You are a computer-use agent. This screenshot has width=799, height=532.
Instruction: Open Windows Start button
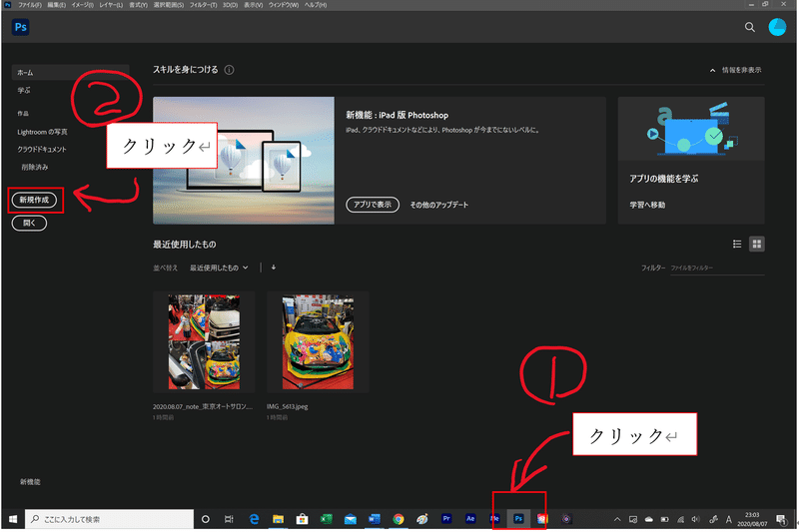click(13, 519)
